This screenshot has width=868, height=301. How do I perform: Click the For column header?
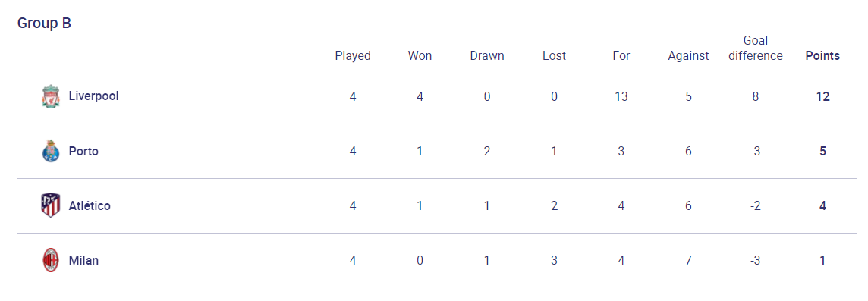621,56
